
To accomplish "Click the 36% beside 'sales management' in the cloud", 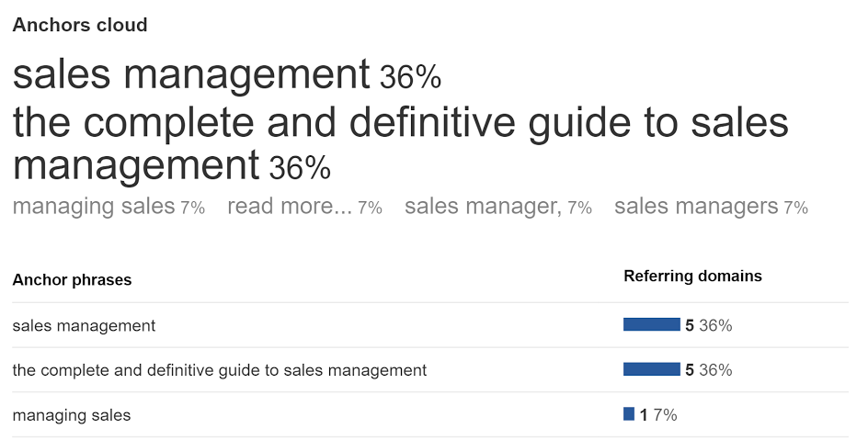I will point(410,79).
